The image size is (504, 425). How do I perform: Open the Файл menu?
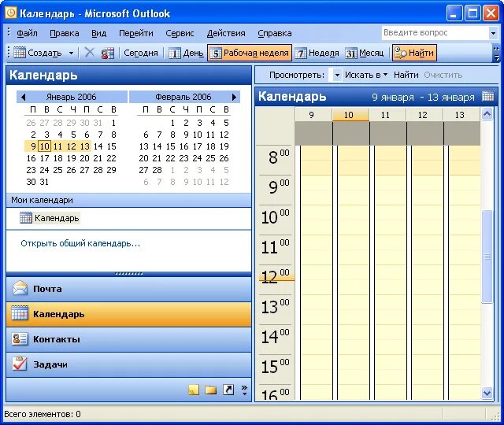pyautogui.click(x=27, y=33)
